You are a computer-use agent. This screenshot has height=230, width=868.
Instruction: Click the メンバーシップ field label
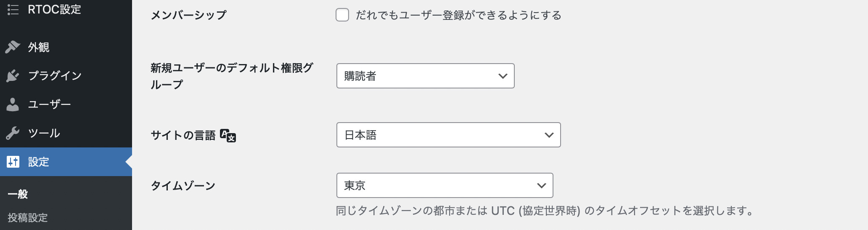coord(188,16)
